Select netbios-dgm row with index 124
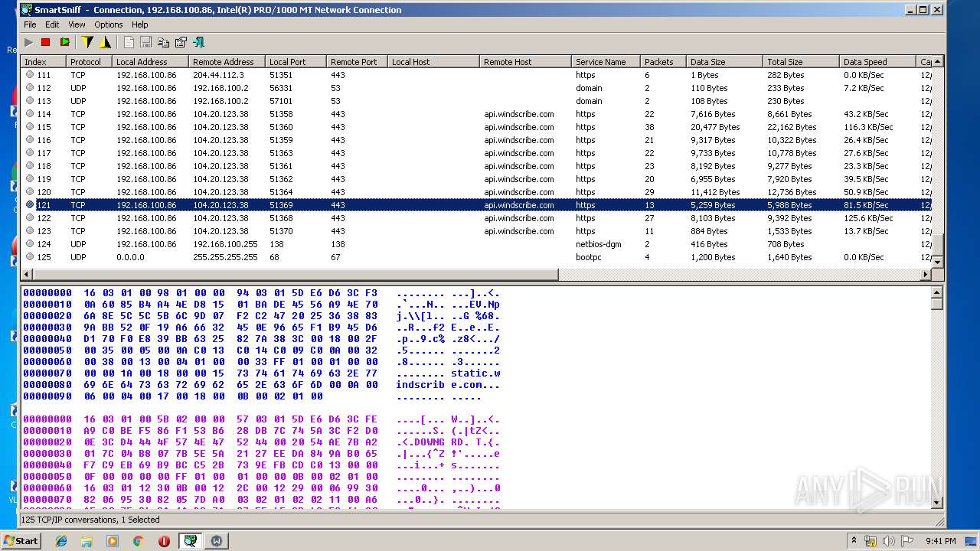Screen dimensions: 980x551 point(476,244)
